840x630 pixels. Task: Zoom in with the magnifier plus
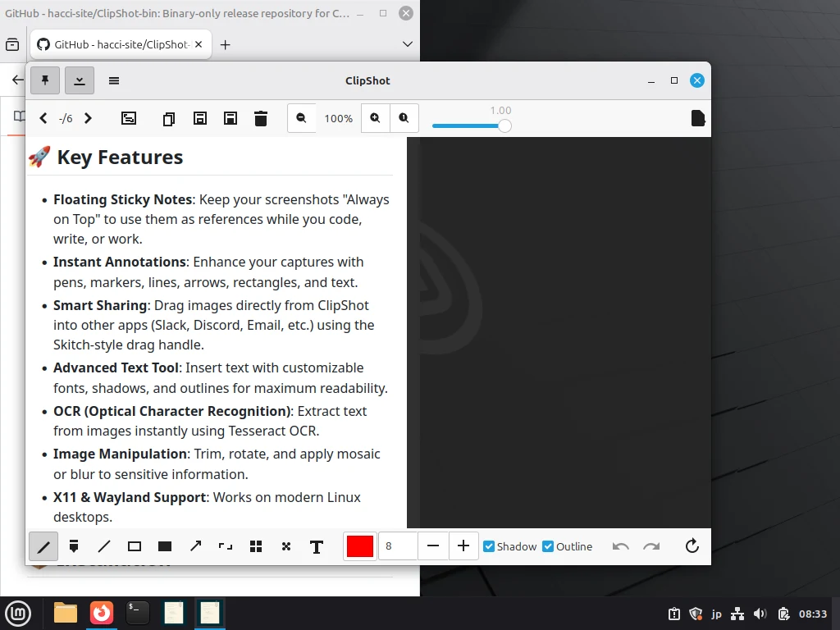pos(375,118)
